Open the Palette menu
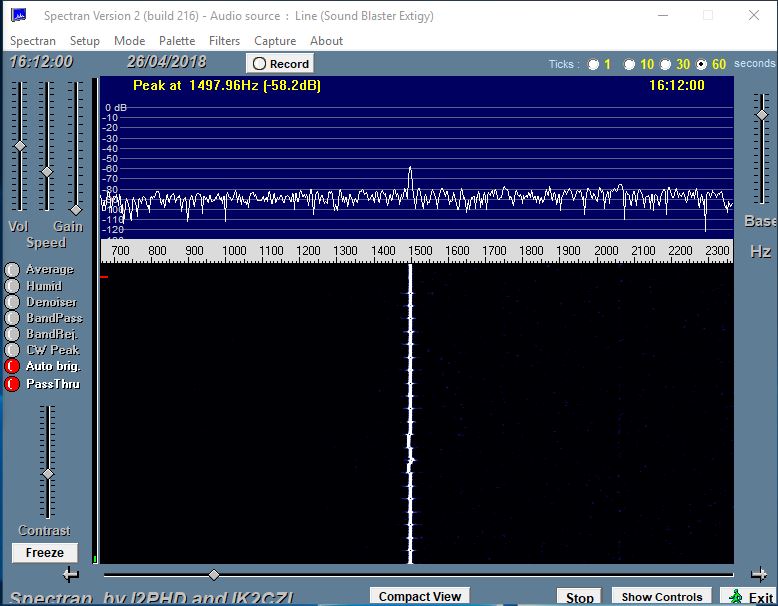Image resolution: width=778 pixels, height=606 pixels. [x=177, y=41]
